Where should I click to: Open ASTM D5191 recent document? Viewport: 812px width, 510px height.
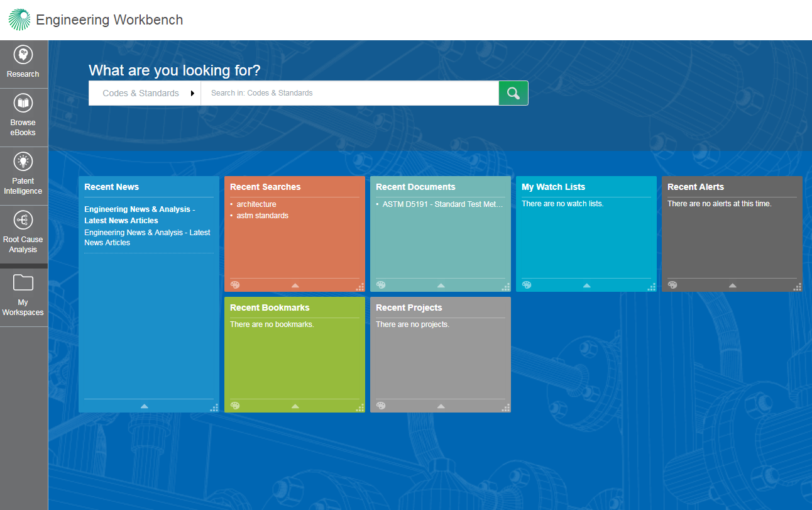443,204
